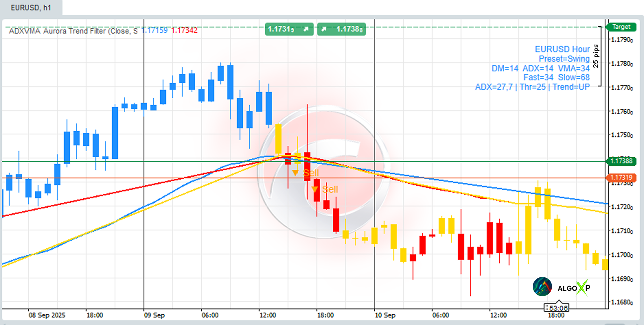Screen dimensions: 644x325
Task: Click the green 1.17388 price axis tag
Action: [621, 161]
